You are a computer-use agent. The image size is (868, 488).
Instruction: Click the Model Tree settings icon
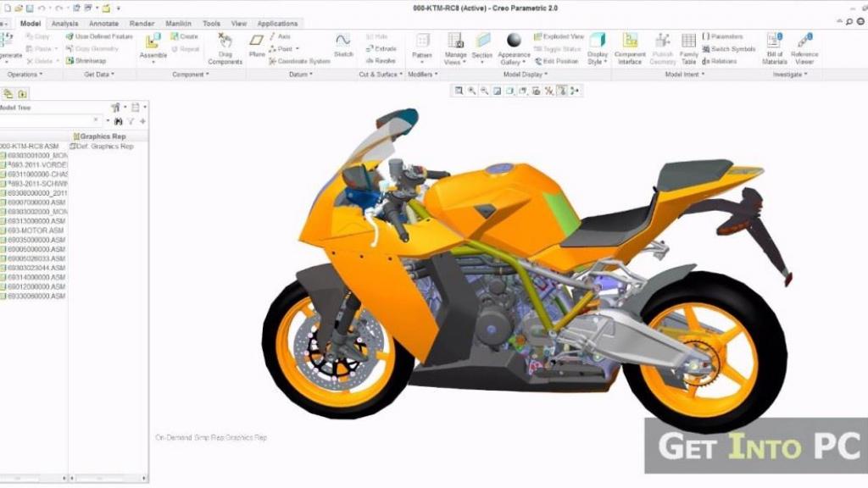(115, 108)
